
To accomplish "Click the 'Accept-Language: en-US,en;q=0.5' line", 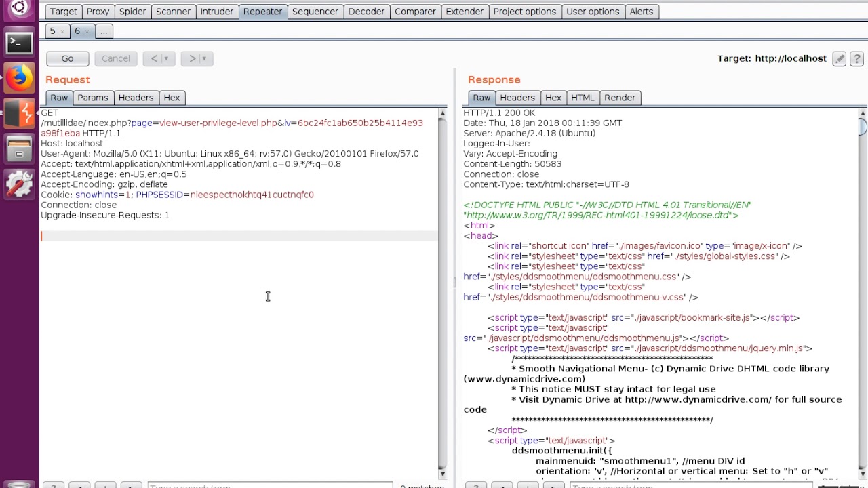I will (113, 174).
